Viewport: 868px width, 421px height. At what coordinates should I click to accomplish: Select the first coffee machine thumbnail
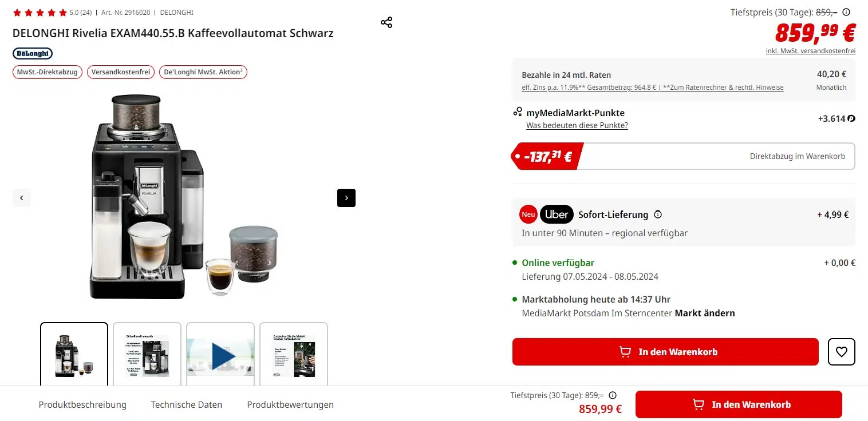click(x=74, y=355)
